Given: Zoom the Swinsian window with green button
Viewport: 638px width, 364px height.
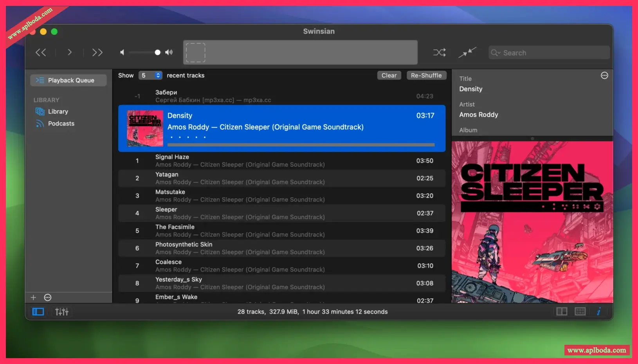Looking at the screenshot, I should [54, 32].
